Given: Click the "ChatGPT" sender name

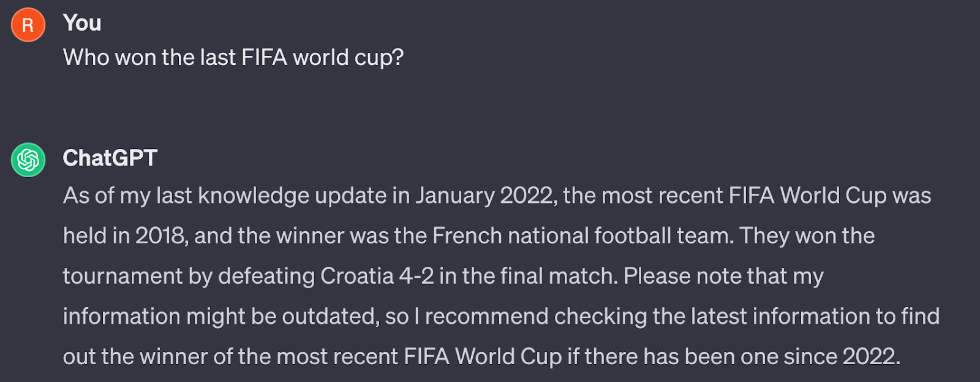Looking at the screenshot, I should click(110, 158).
